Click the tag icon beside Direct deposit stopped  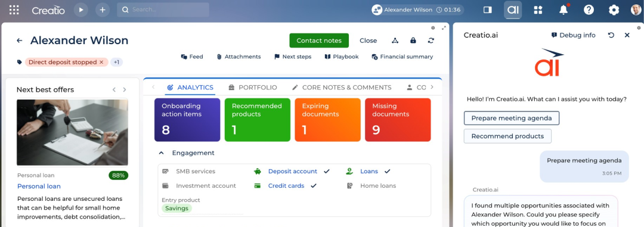pos(19,63)
